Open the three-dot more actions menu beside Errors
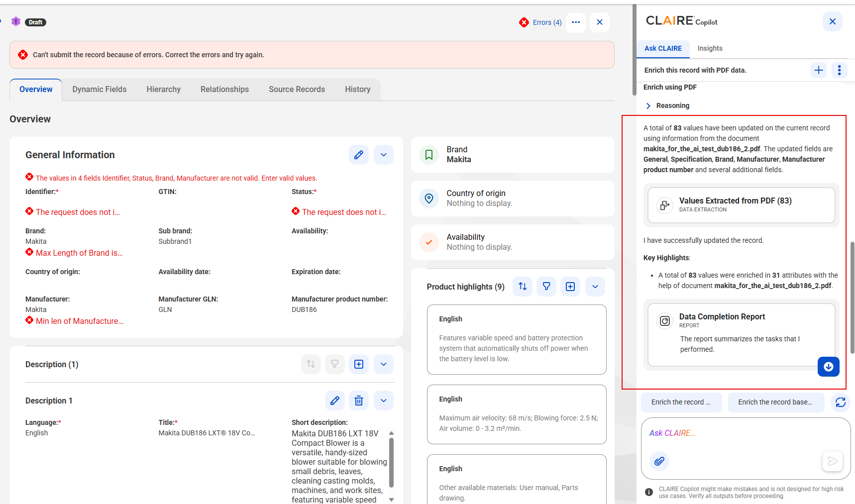This screenshot has width=855, height=504. pyautogui.click(x=576, y=22)
